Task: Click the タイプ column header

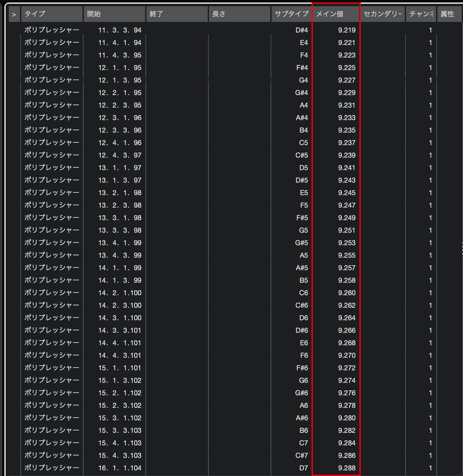Action: click(x=52, y=14)
